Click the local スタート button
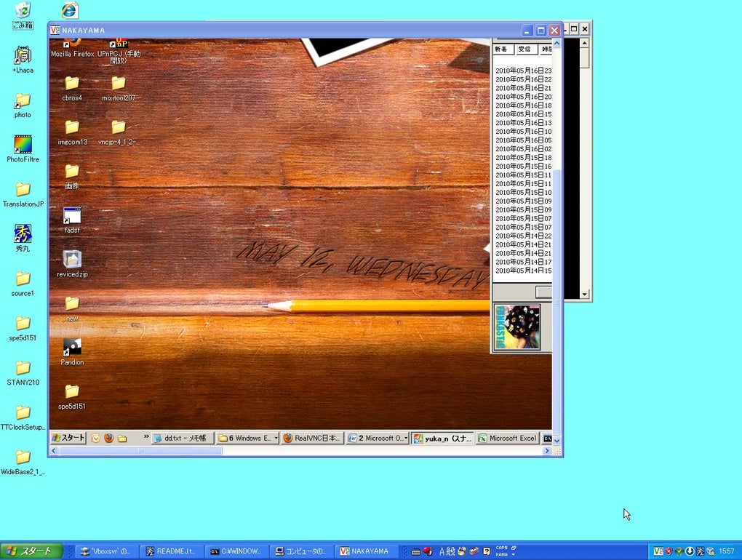Image resolution: width=742 pixels, height=560 pixels. click(31, 551)
